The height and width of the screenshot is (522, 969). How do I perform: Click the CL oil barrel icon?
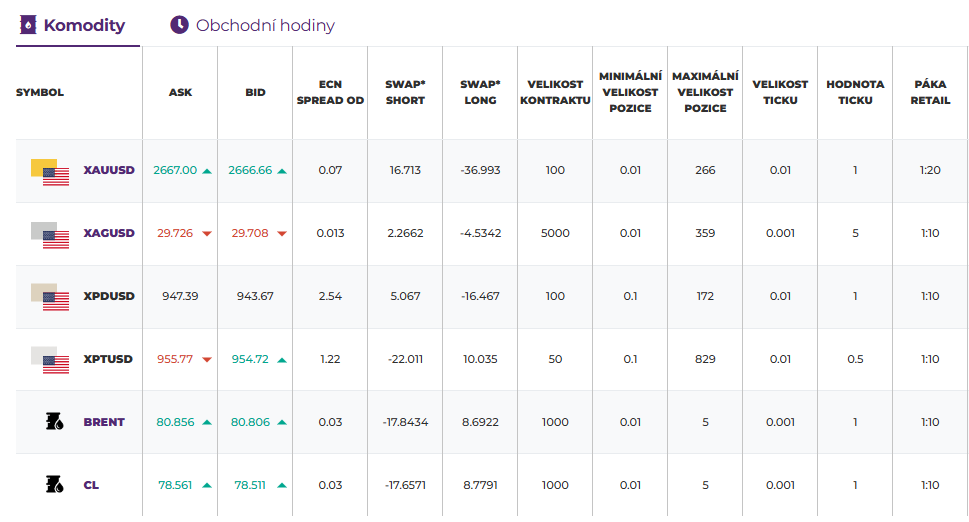click(x=56, y=485)
